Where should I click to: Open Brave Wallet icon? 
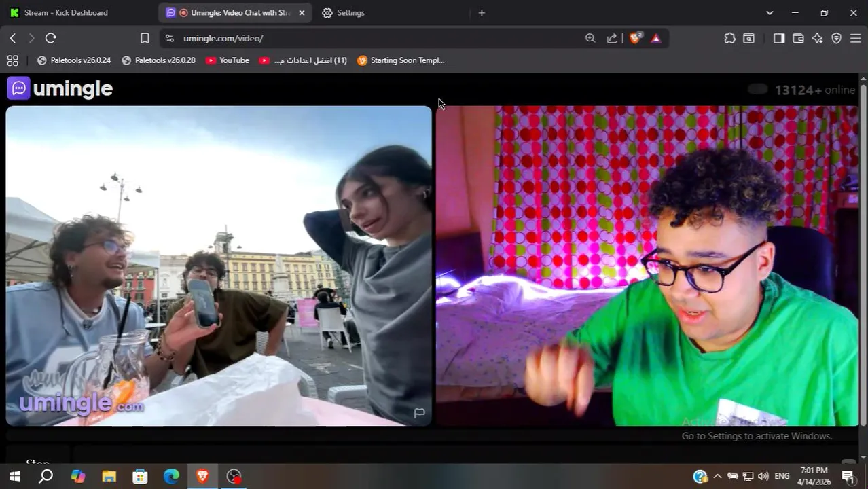(x=798, y=39)
